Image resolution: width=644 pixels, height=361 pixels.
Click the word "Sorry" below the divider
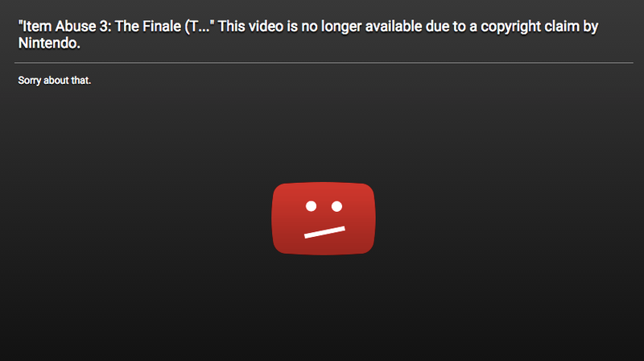click(29, 81)
